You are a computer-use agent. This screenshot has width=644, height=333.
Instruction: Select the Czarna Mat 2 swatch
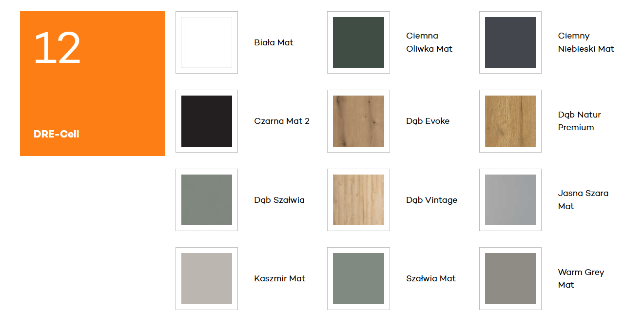point(207,121)
